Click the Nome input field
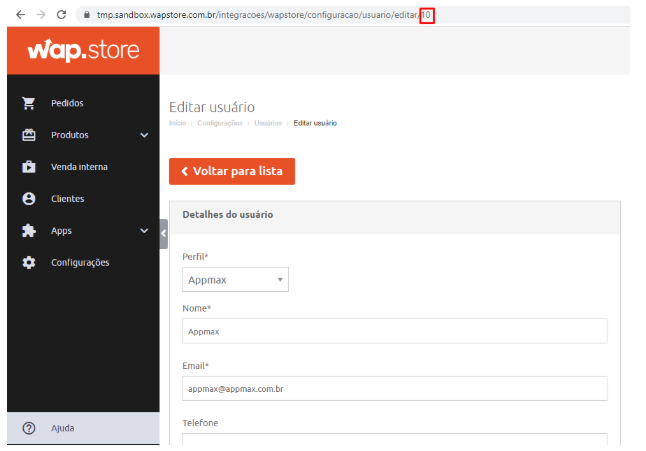 point(395,331)
